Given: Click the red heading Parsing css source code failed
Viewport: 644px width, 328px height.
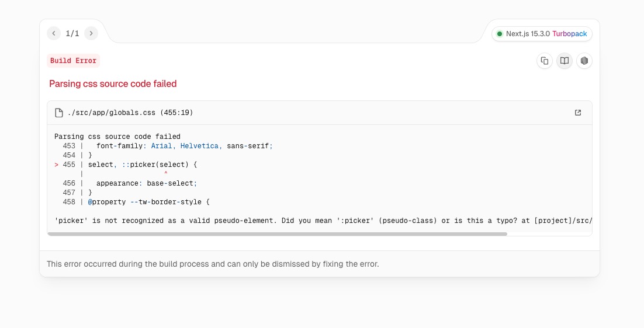Looking at the screenshot, I should [113, 83].
